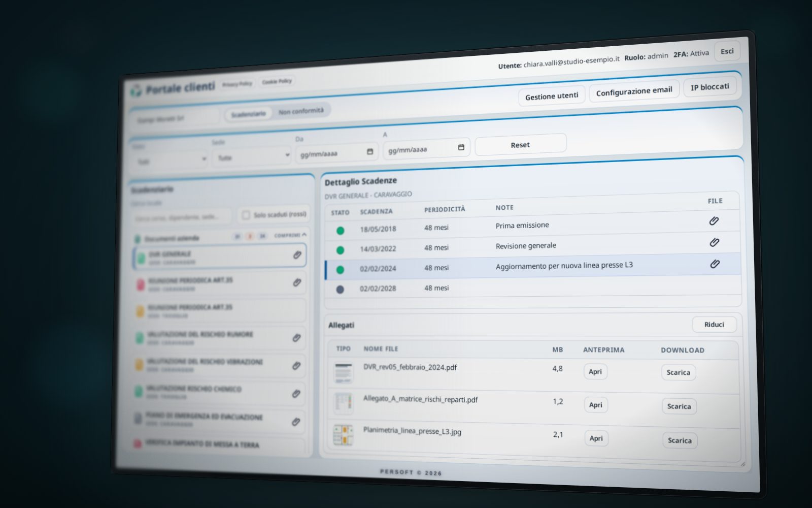812x508 pixels.
Task: Open the leftmost filter dropdown showing Tutti
Action: coord(171,161)
